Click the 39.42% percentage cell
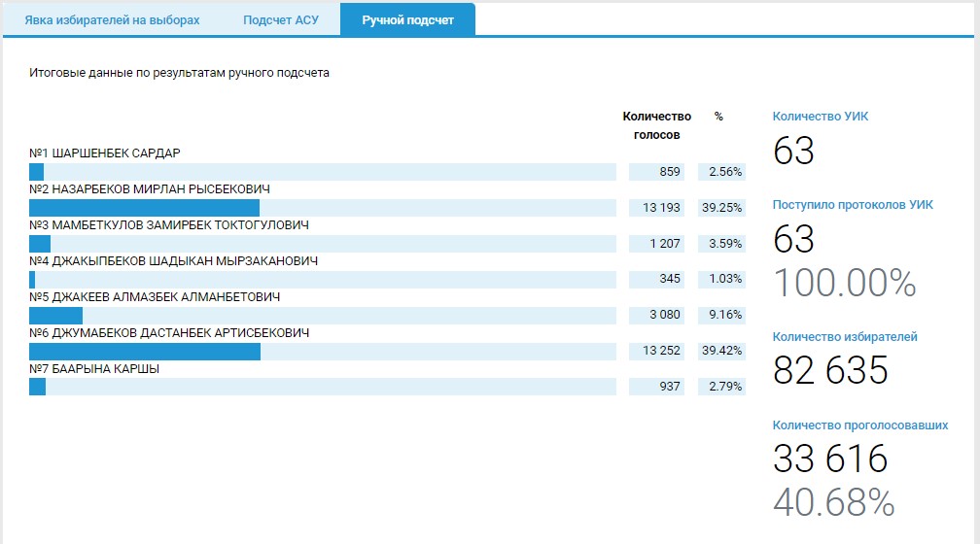Screen dimensions: 980x544 721,352
